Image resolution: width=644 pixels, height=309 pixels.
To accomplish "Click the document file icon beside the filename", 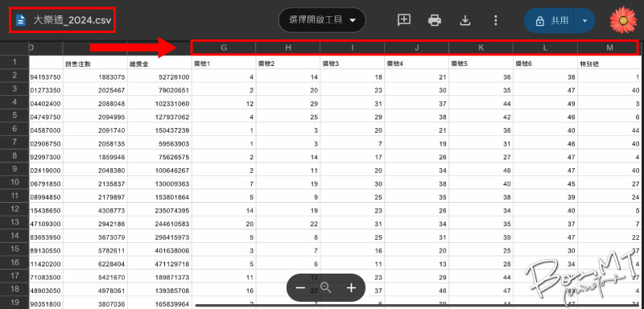I will pyautogui.click(x=20, y=19).
